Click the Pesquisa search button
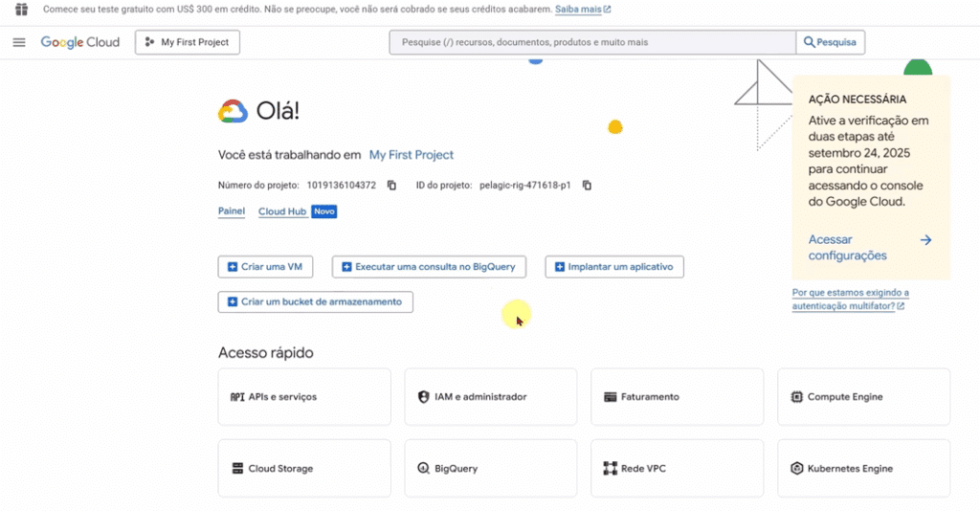The height and width of the screenshot is (511, 980). click(x=831, y=42)
